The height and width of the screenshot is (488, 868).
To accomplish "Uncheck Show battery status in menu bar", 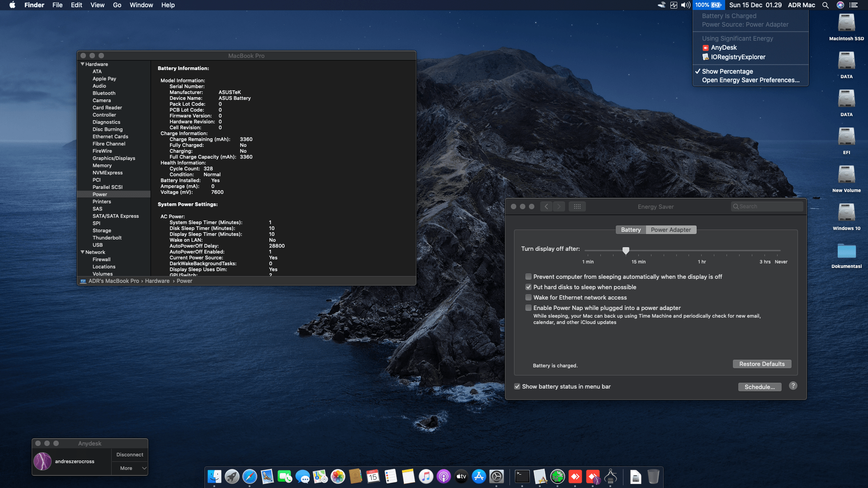I will point(517,386).
